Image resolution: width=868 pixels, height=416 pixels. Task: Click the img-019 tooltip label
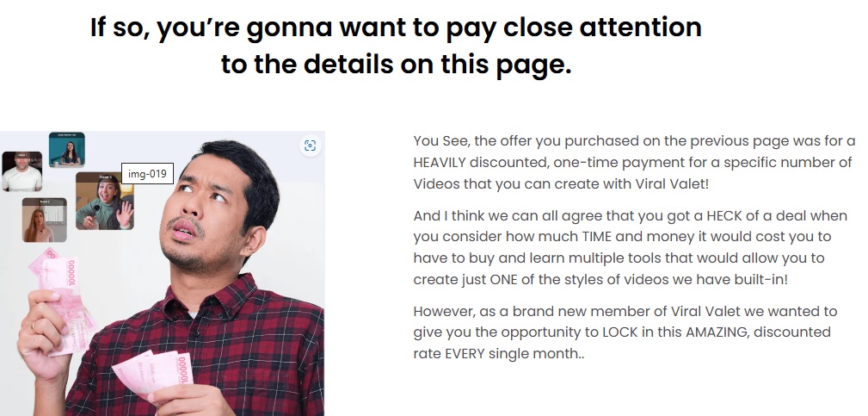(147, 174)
